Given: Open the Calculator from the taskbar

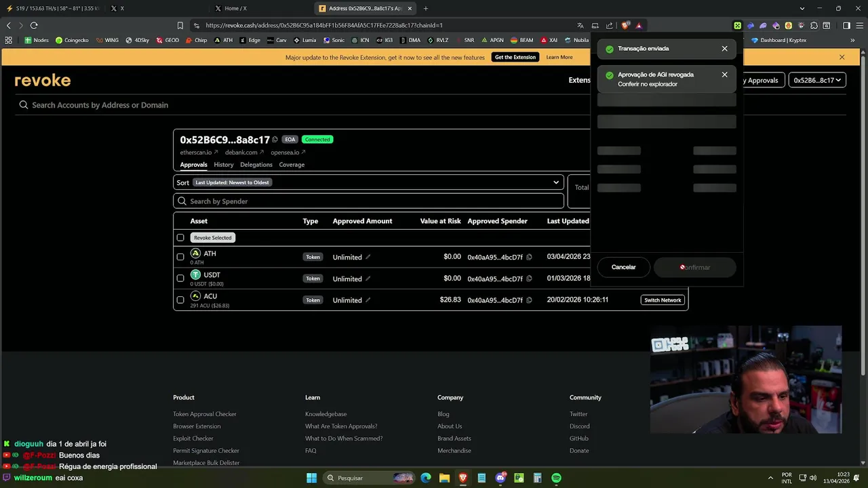Looking at the screenshot, I should tap(538, 478).
